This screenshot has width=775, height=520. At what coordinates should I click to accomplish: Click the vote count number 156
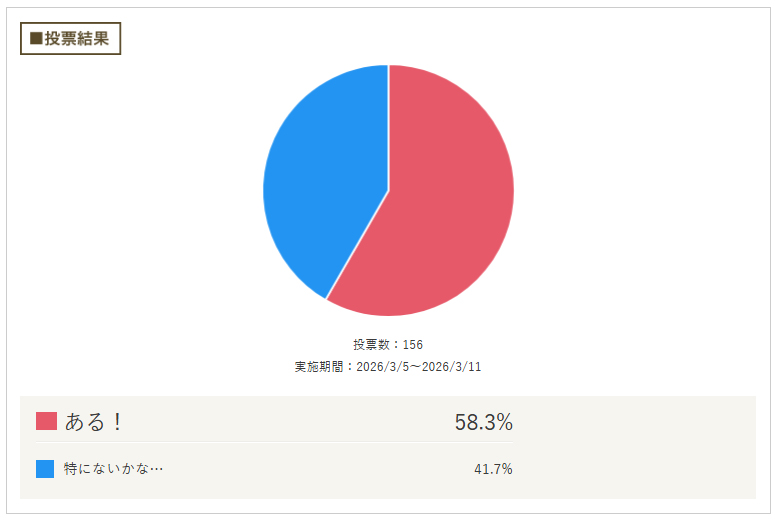click(412, 345)
